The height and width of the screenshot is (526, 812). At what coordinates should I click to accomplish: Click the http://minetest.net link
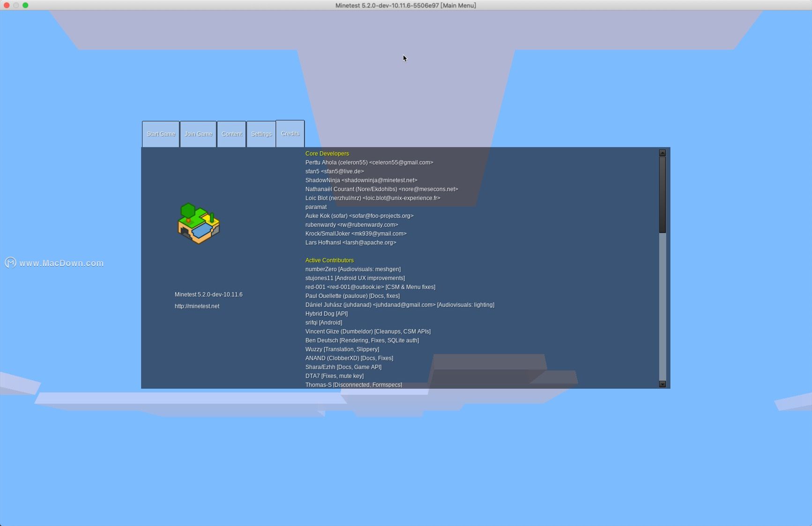(x=197, y=306)
